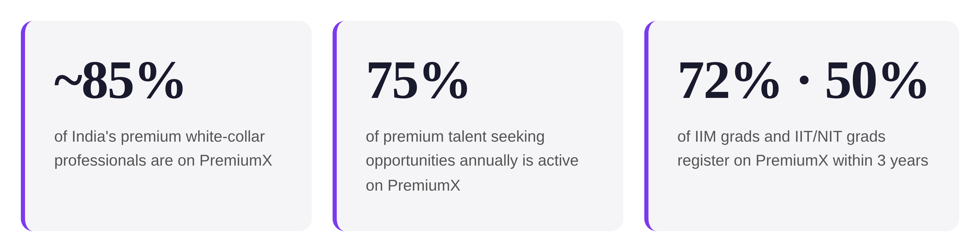Click the "on PremiumX" line in the 75% card
Viewport: 980px width, 251px height.
413,186
